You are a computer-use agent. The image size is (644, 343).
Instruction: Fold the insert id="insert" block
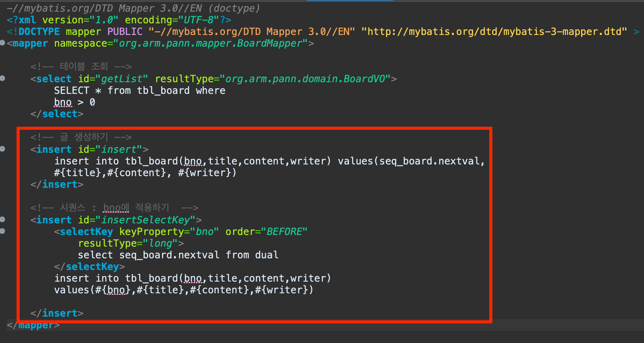[x=2, y=149]
